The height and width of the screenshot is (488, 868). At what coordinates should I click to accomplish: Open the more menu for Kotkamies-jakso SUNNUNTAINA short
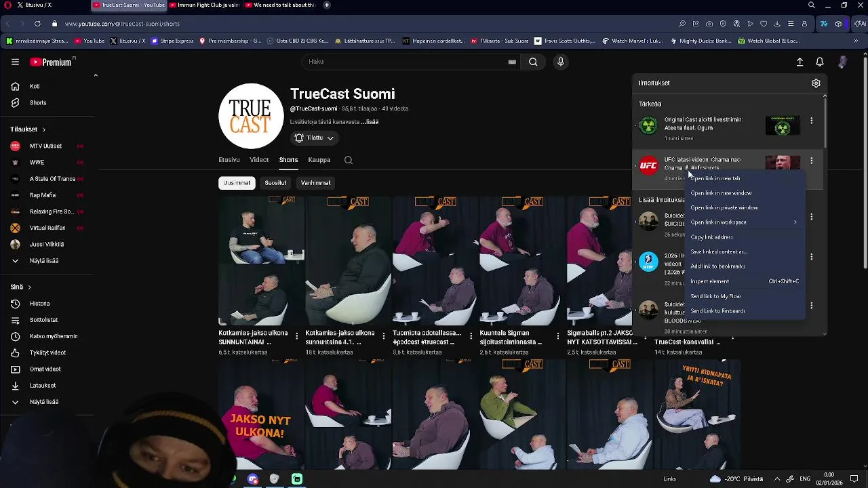296,335
